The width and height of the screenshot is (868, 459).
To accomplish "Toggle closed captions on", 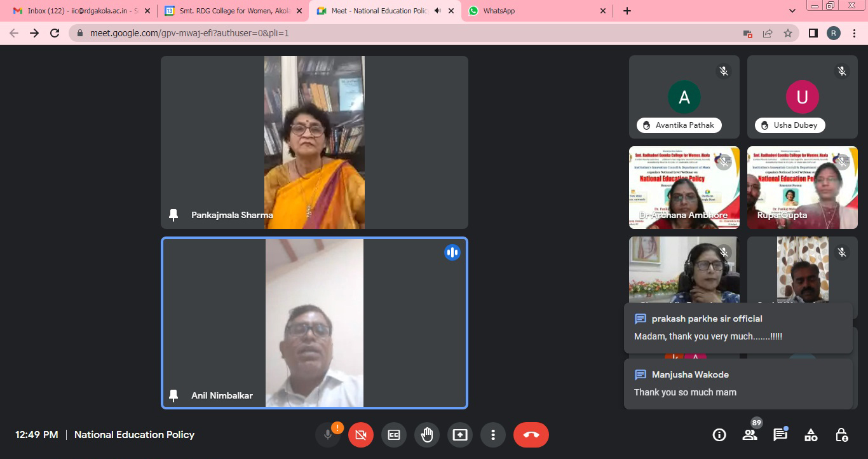I will coord(394,435).
